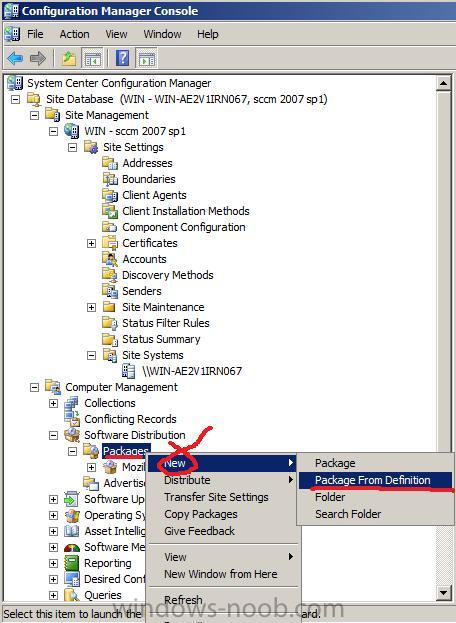Click the Up one level folder icon
This screenshot has height=623, width=456.
click(x=69, y=59)
